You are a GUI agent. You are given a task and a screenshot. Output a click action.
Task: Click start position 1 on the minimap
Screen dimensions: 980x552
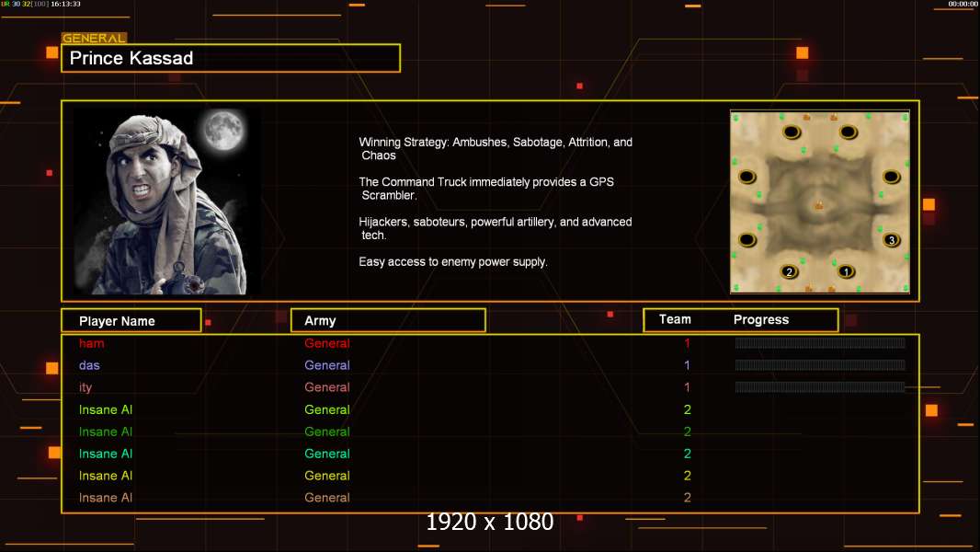click(846, 271)
